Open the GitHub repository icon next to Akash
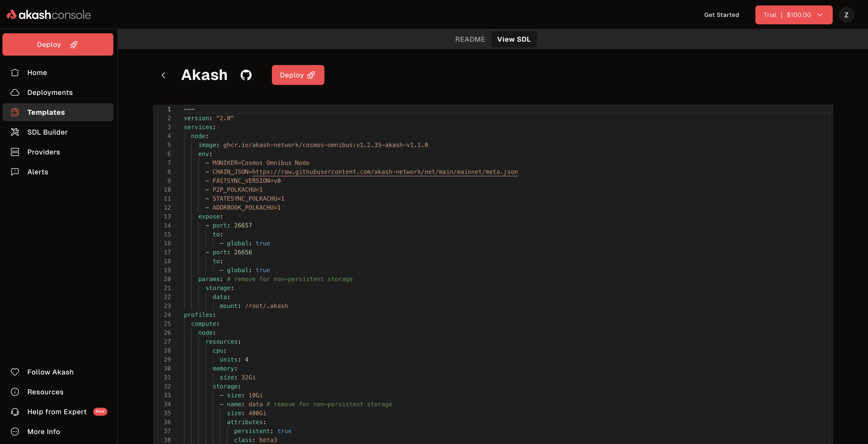This screenshot has height=444, width=868. click(x=246, y=75)
